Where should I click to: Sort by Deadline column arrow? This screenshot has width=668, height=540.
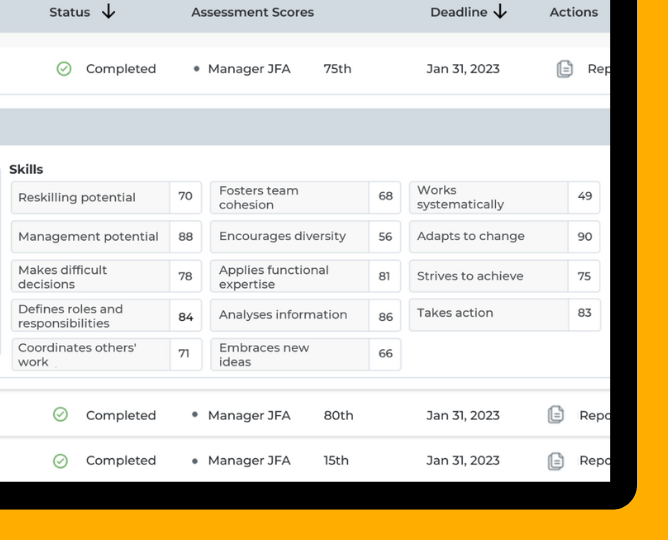coord(500,12)
